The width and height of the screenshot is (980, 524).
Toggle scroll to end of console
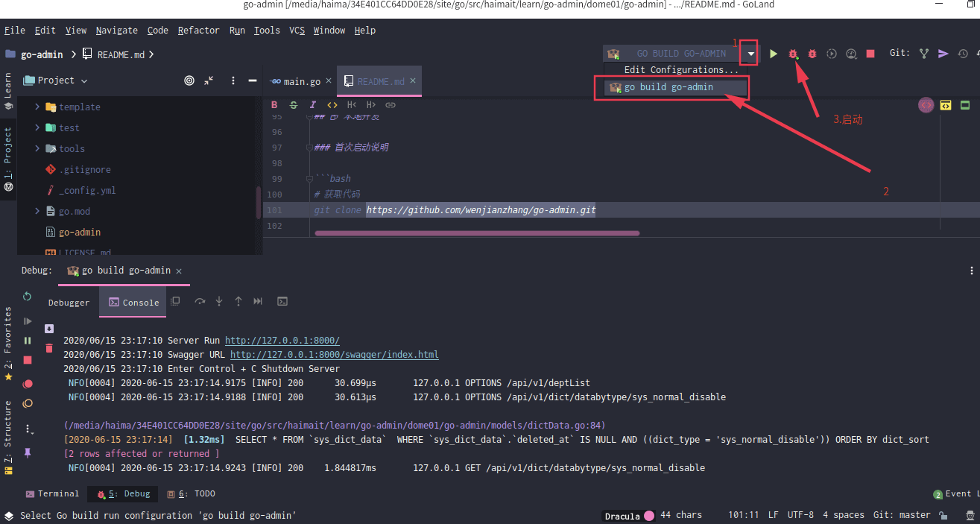49,329
